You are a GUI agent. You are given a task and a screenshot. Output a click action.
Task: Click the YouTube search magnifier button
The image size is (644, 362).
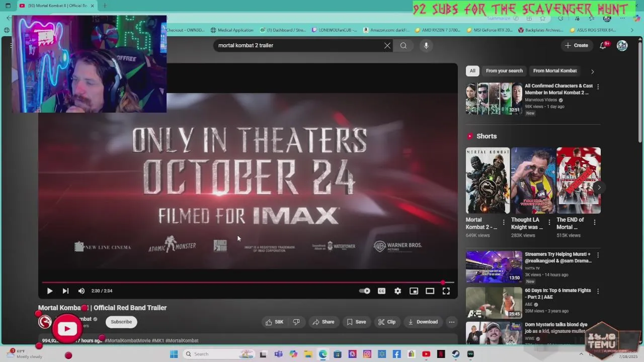pyautogui.click(x=403, y=45)
